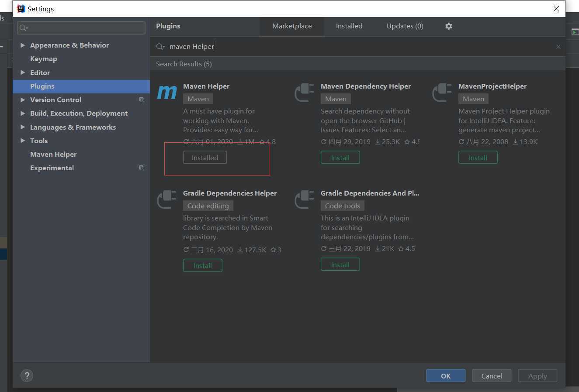Open the Maven Helper plugin title
This screenshot has width=579, height=392.
coord(206,86)
